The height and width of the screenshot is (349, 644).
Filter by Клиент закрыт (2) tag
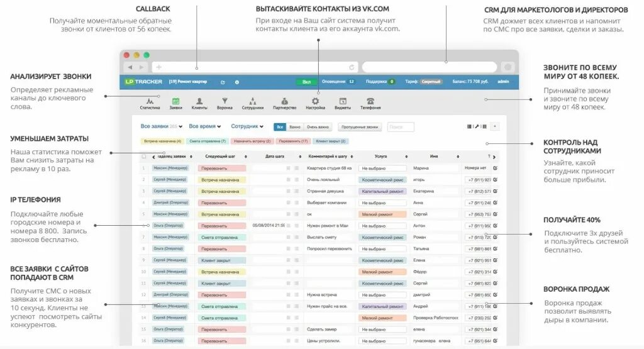click(x=331, y=141)
